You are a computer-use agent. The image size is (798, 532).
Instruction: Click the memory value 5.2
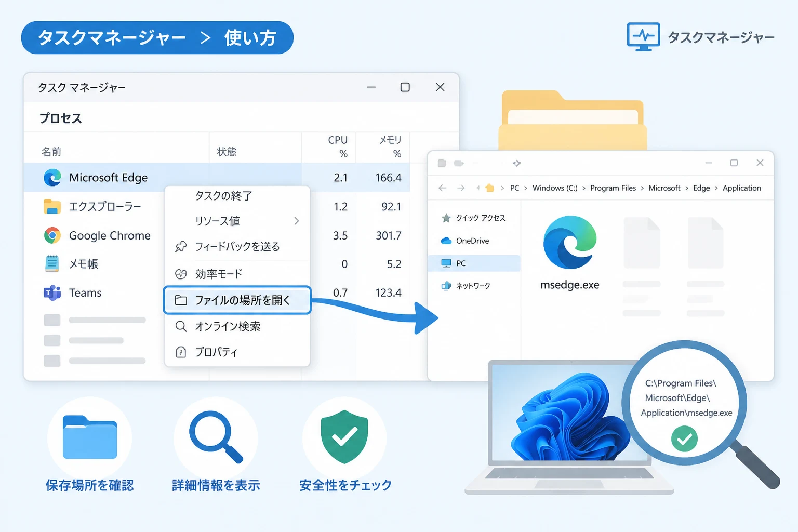coord(394,264)
